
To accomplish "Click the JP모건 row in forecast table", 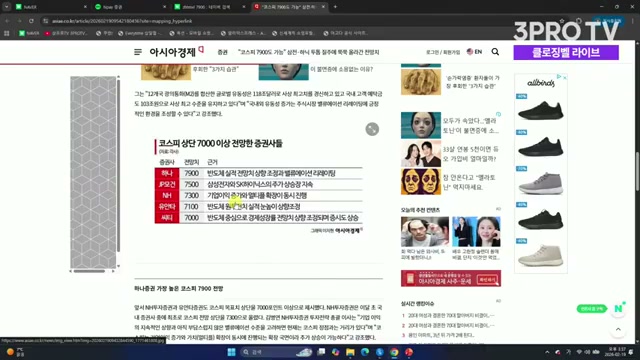I will [x=258, y=184].
